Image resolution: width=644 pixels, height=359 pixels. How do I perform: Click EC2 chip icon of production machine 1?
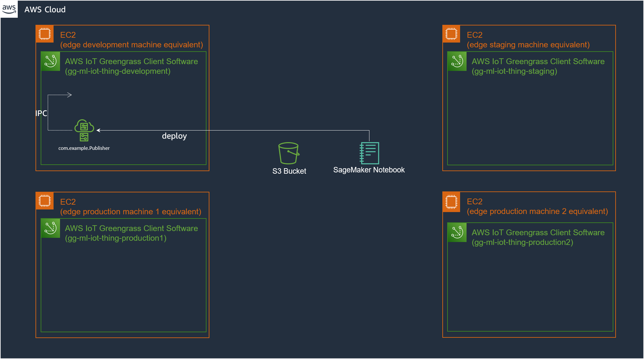click(45, 201)
